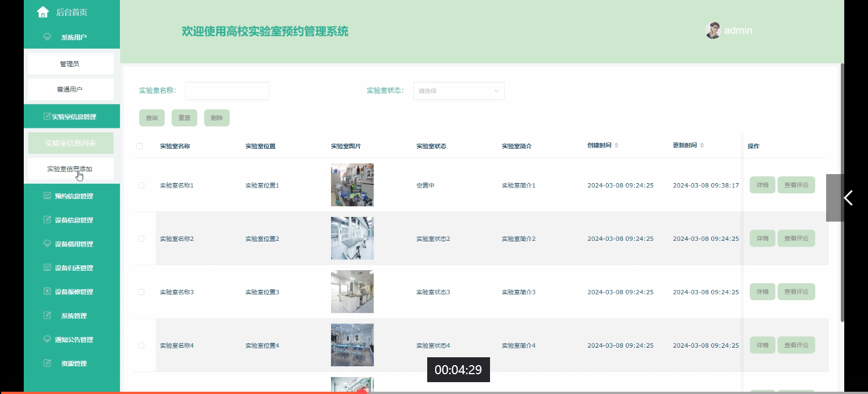The height and width of the screenshot is (394, 868).
Task: Click the admin username text
Action: pyautogui.click(x=738, y=31)
